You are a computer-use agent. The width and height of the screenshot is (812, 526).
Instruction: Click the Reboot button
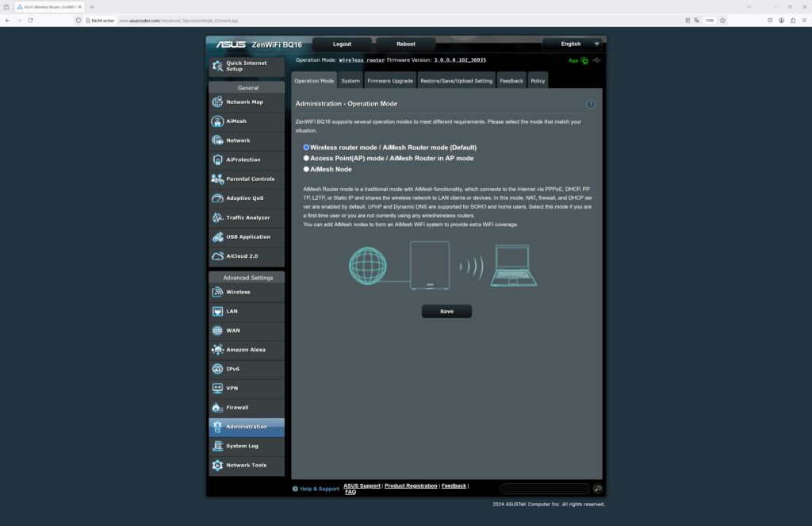click(405, 44)
